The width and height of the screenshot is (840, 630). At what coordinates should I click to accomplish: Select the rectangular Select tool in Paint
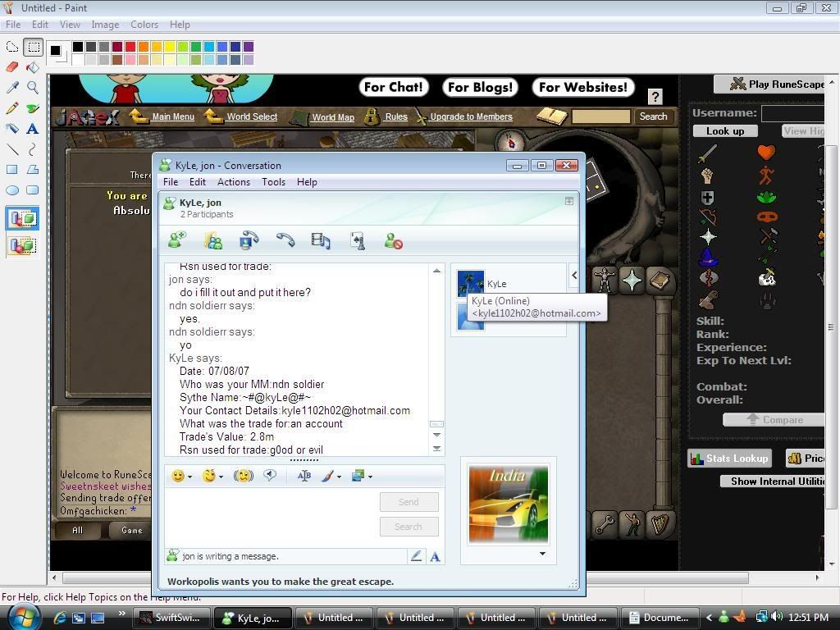click(33, 47)
